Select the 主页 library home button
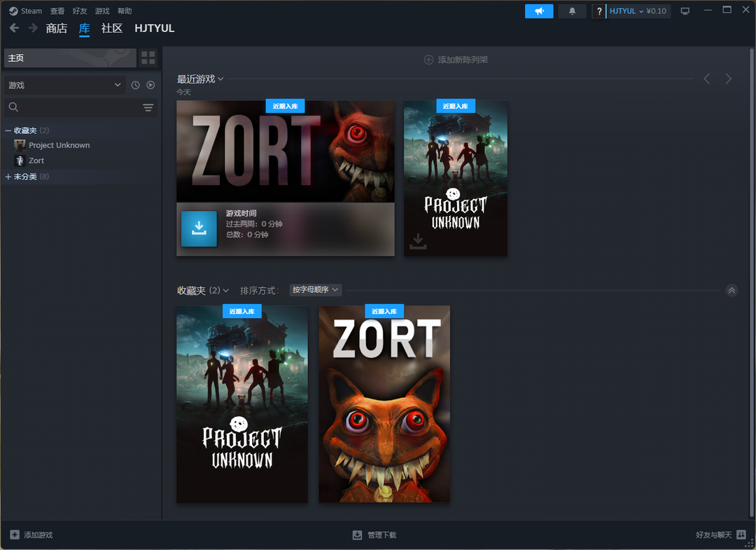This screenshot has width=756, height=550. [x=71, y=58]
